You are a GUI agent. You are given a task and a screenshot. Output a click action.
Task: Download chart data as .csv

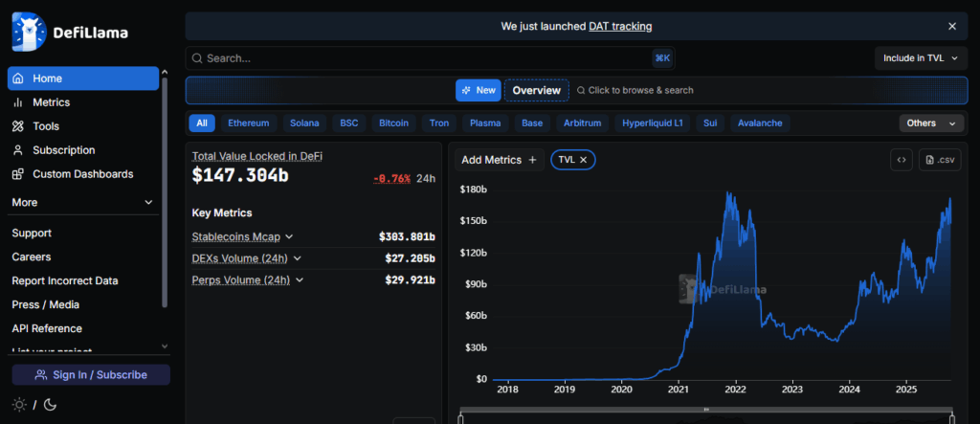(939, 160)
